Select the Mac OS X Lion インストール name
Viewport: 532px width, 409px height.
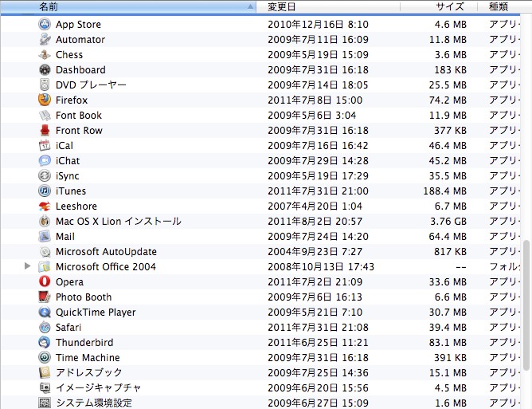coord(119,222)
